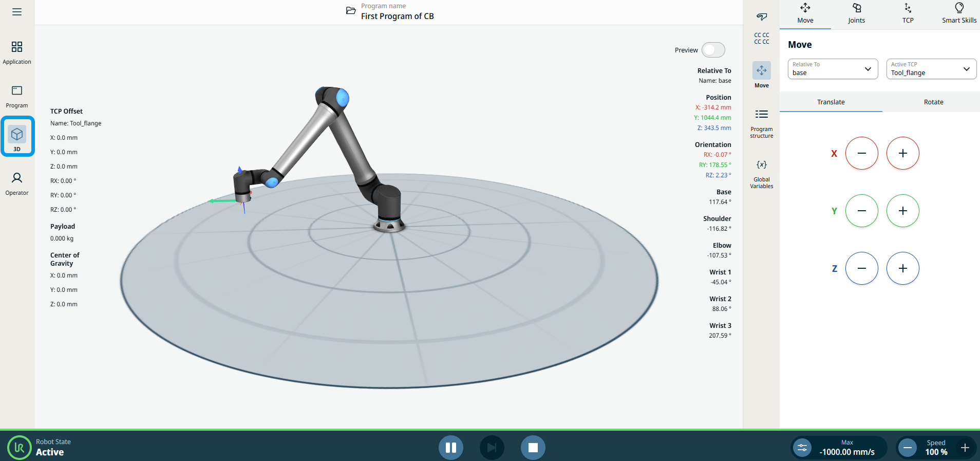Open the Operator screen
This screenshot has height=461, width=980.
pos(17,183)
